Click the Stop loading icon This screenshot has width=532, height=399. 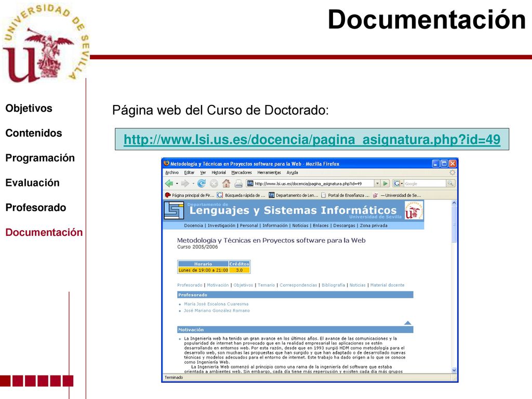pos(214,183)
